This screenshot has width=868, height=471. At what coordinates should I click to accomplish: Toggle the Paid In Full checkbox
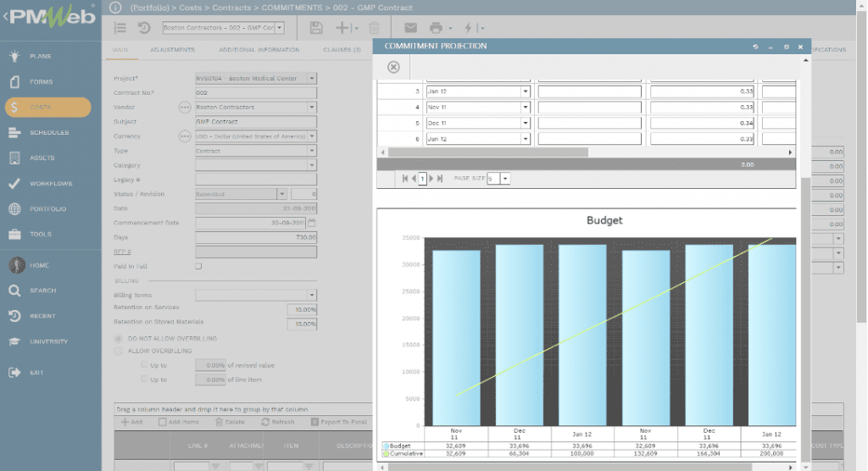tap(198, 266)
